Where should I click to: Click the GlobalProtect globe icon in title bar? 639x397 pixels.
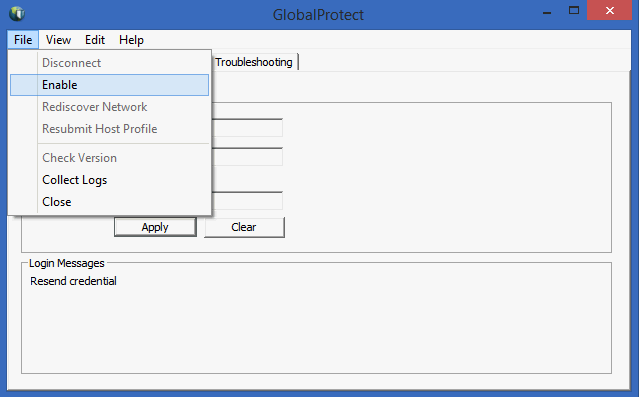[17, 14]
